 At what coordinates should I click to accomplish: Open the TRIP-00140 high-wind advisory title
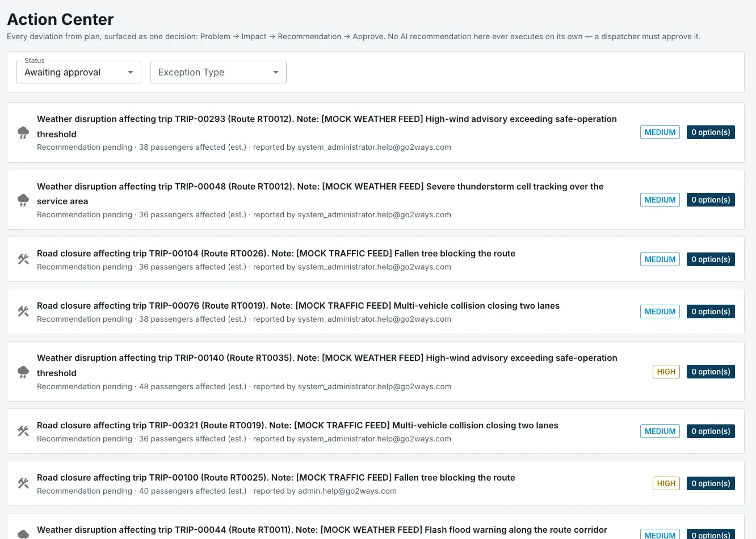coord(327,365)
